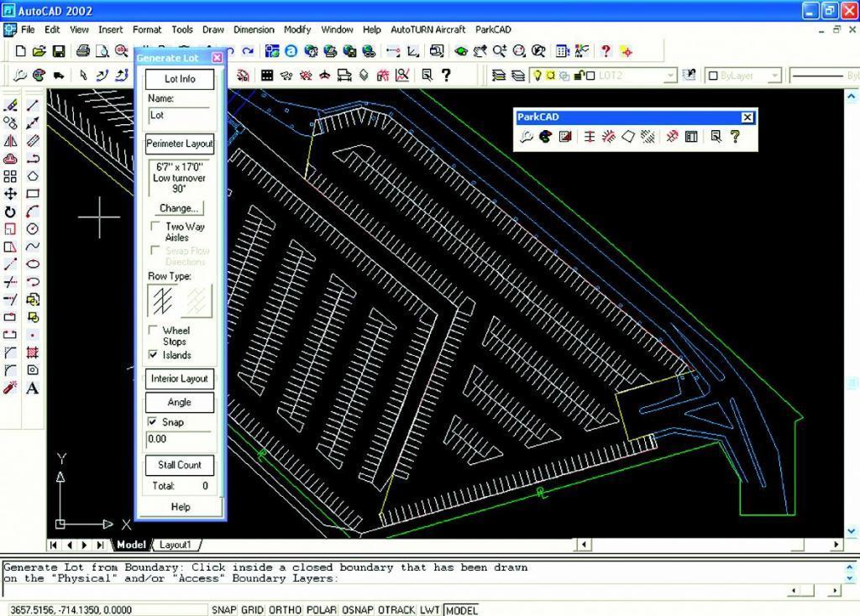860x616 pixels.
Task: Open the ByLayer color dropdown
Action: coord(774,76)
